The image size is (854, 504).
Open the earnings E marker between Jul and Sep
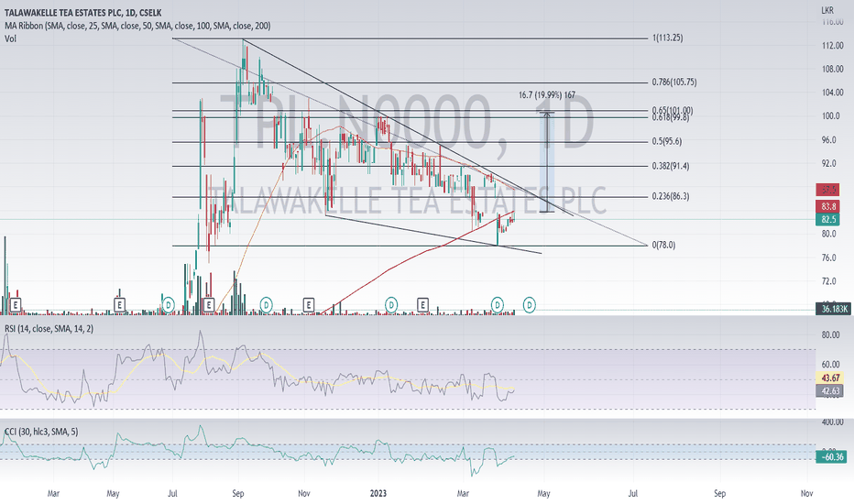pyautogui.click(x=209, y=305)
